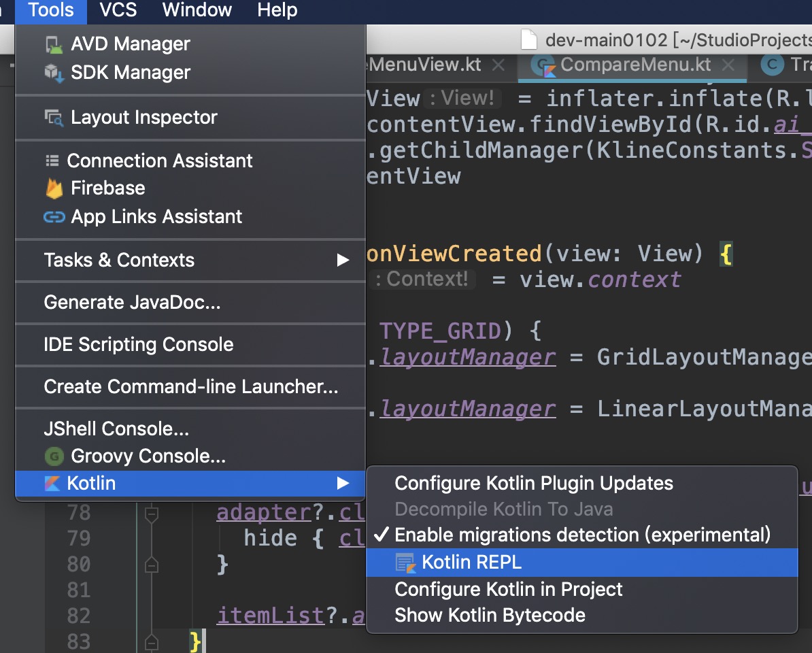812x653 pixels.
Task: Click the fold marker on line 78
Action: click(151, 515)
